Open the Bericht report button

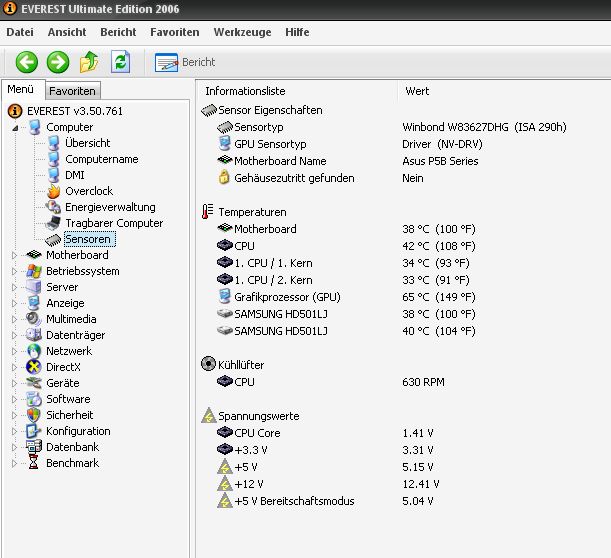coord(185,62)
